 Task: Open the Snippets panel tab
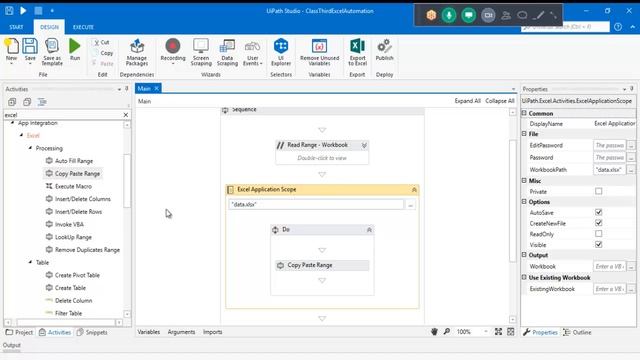[x=92, y=332]
